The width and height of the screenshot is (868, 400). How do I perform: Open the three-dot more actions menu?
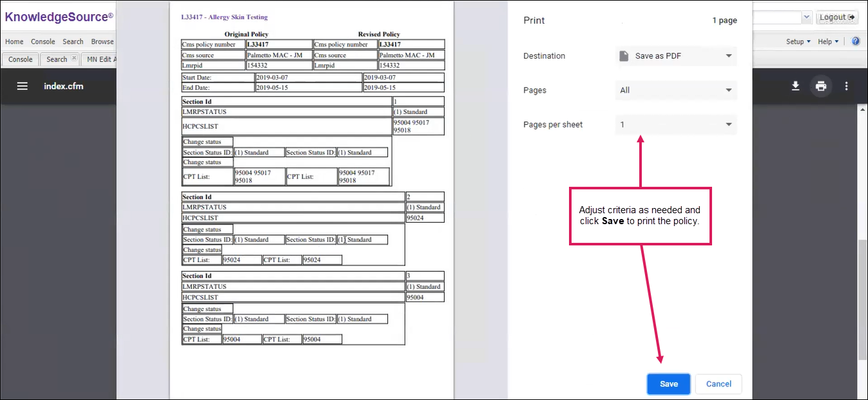[x=847, y=86]
